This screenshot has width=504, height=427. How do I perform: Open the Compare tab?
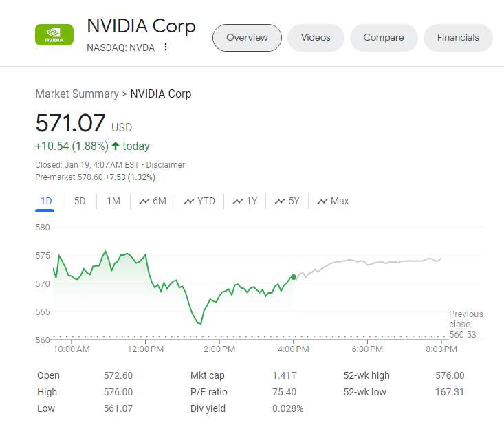pyautogui.click(x=384, y=38)
